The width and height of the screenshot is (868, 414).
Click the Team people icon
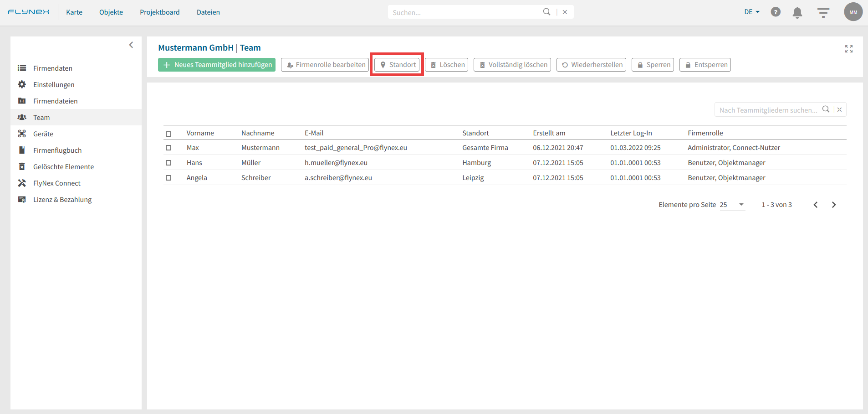(x=22, y=117)
